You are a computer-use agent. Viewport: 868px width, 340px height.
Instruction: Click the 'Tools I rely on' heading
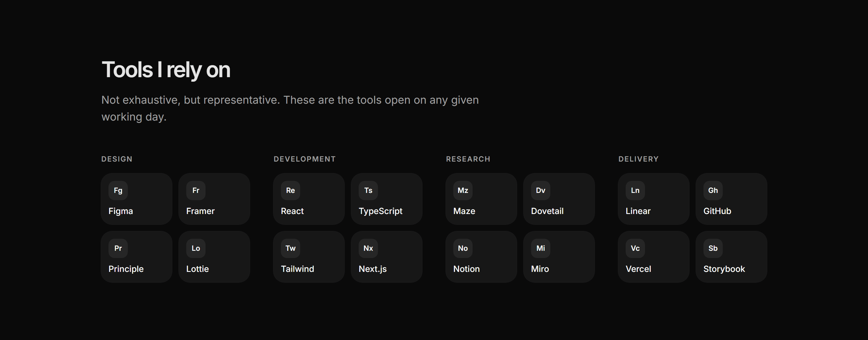[x=166, y=70]
